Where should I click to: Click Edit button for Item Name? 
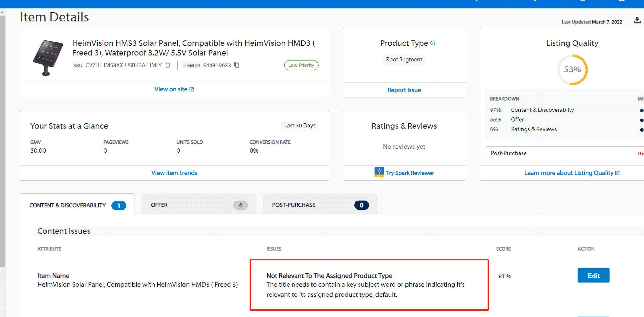pyautogui.click(x=593, y=276)
